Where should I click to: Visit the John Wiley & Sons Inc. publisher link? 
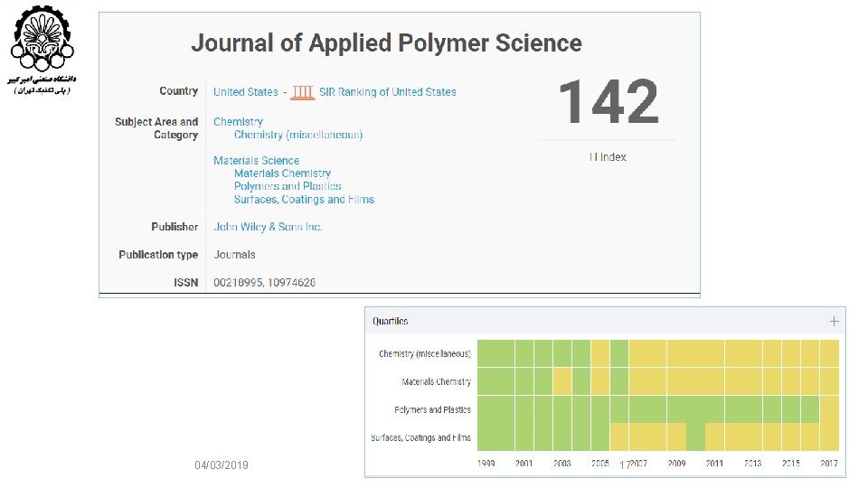(268, 227)
